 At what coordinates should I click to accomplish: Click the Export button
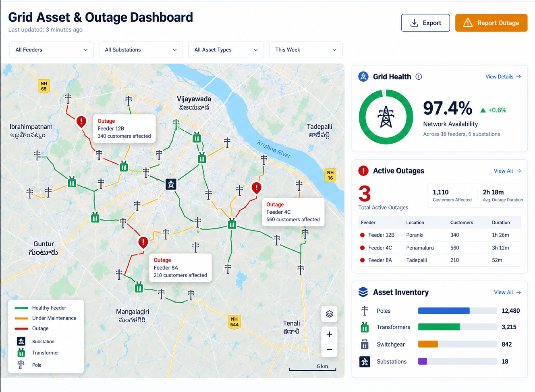tap(425, 23)
